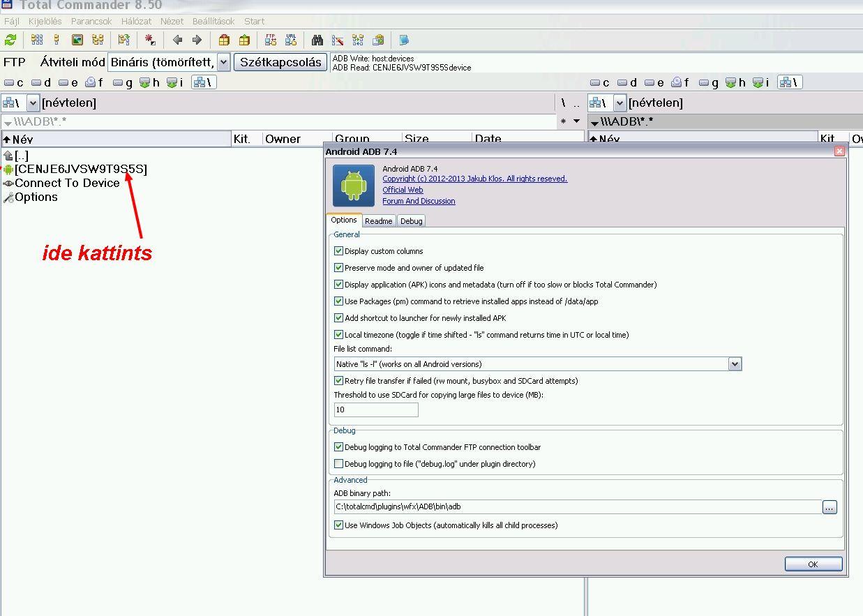Select drive d in left panel
The width and height of the screenshot is (863, 616).
[x=41, y=82]
